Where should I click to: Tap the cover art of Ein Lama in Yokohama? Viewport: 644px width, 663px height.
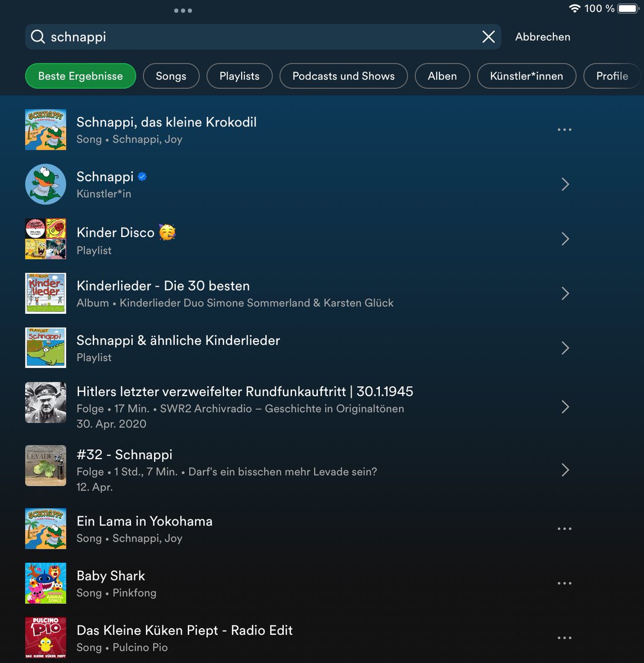pyautogui.click(x=46, y=529)
